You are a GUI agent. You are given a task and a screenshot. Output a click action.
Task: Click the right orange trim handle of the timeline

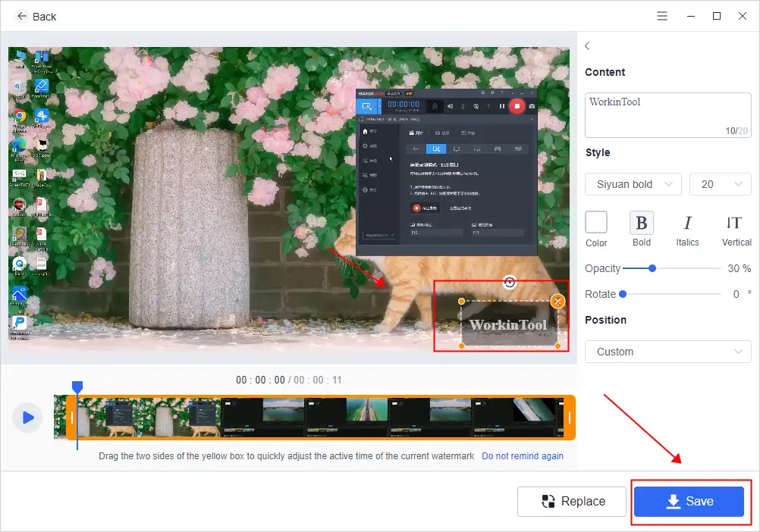tap(570, 418)
